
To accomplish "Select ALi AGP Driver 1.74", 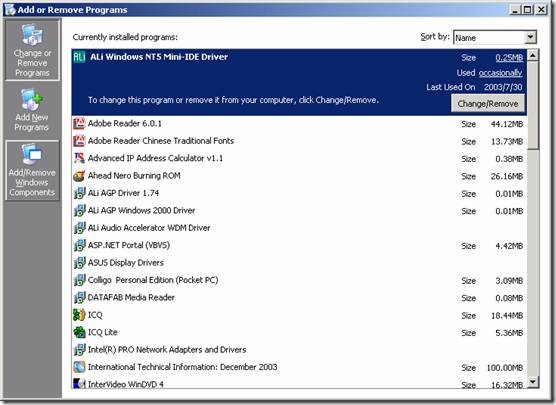I will [x=123, y=193].
